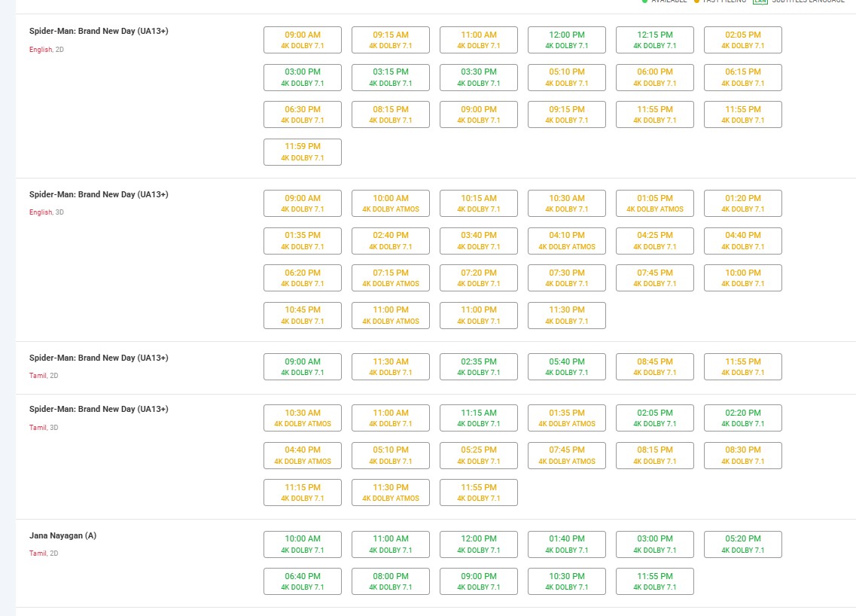Image resolution: width=856 pixels, height=616 pixels.
Task: Click English language label in 3D row
Action: tap(41, 212)
